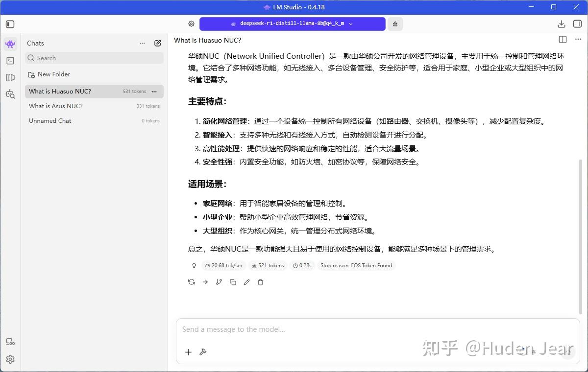Select the What is Huasuo NUC? chat

point(94,92)
